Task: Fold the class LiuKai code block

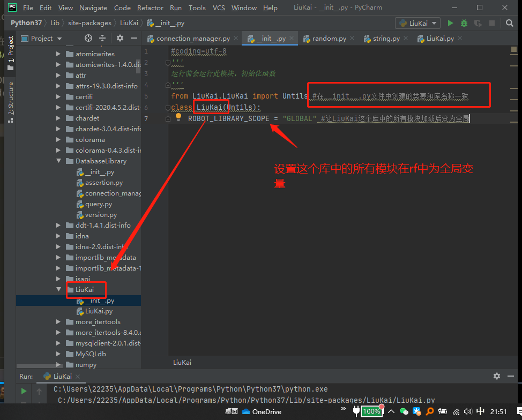Action: [168, 108]
